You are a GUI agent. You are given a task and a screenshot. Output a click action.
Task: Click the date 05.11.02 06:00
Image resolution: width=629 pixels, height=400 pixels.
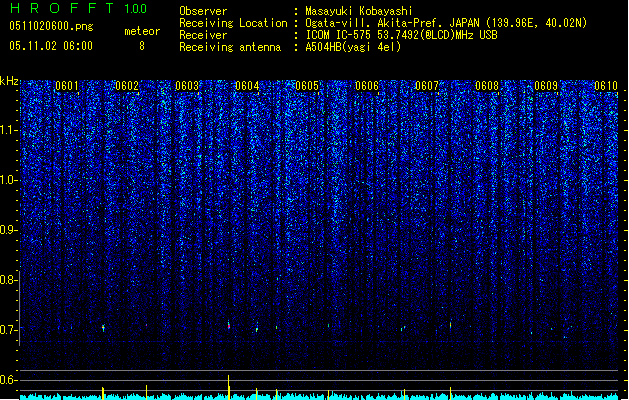(x=51, y=46)
